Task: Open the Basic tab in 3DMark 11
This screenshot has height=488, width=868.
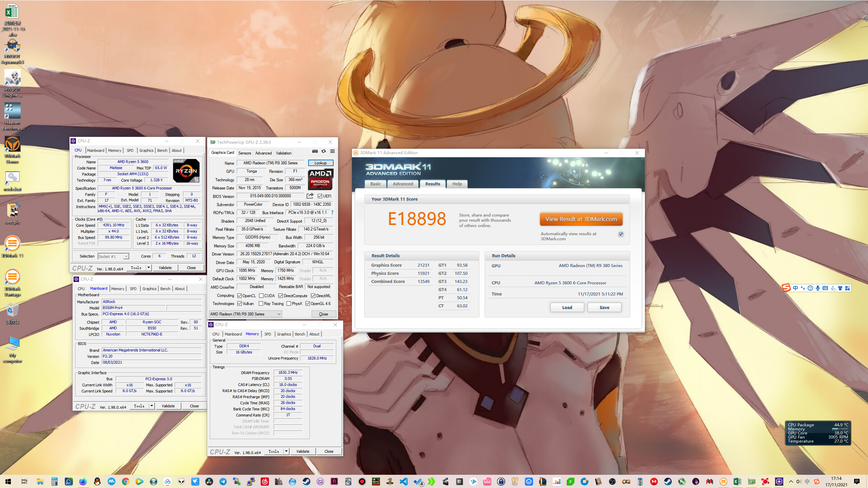Action: pos(375,184)
